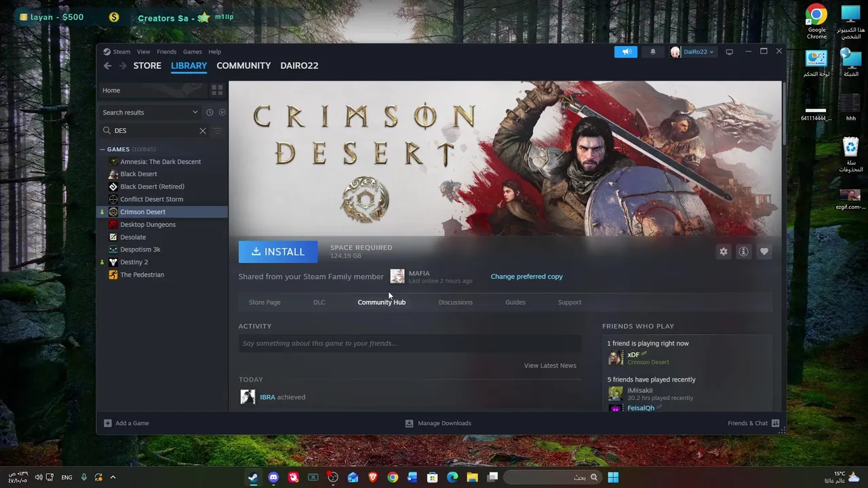Open the announcements megaphone button
This screenshot has height=488, width=868.
[x=626, y=52]
